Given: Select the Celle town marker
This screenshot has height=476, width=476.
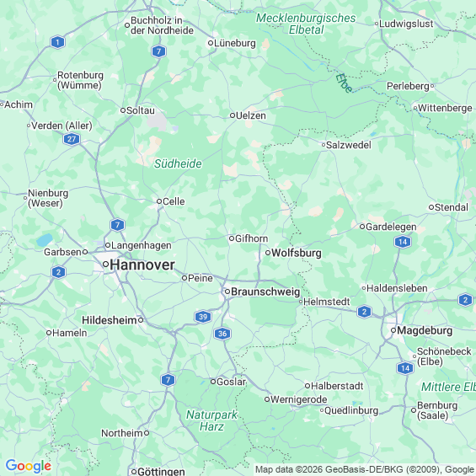Looking at the screenshot, I should [158, 201].
